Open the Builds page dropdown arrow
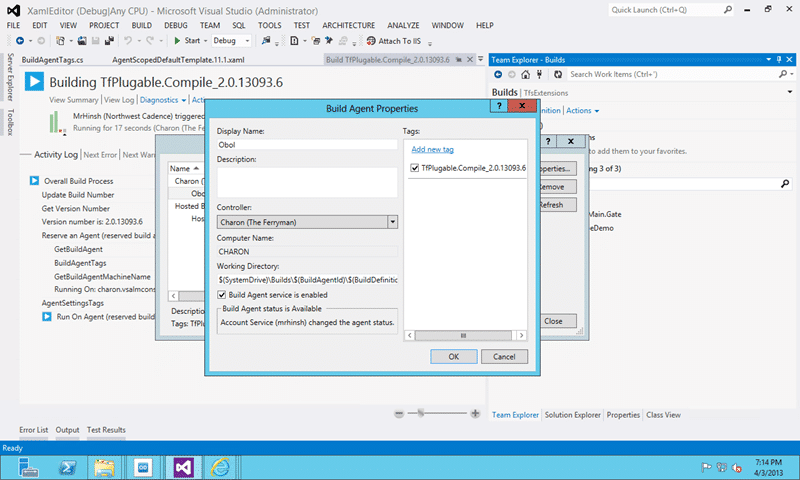 click(x=790, y=92)
